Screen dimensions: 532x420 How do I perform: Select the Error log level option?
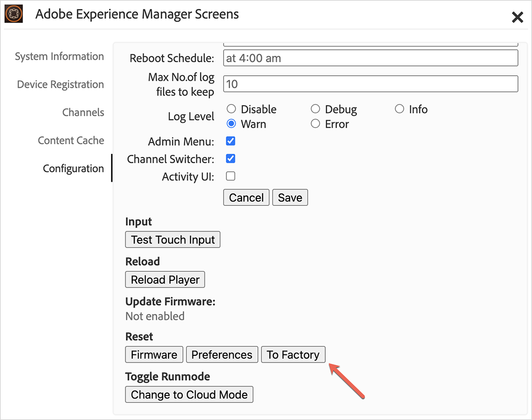[315, 124]
